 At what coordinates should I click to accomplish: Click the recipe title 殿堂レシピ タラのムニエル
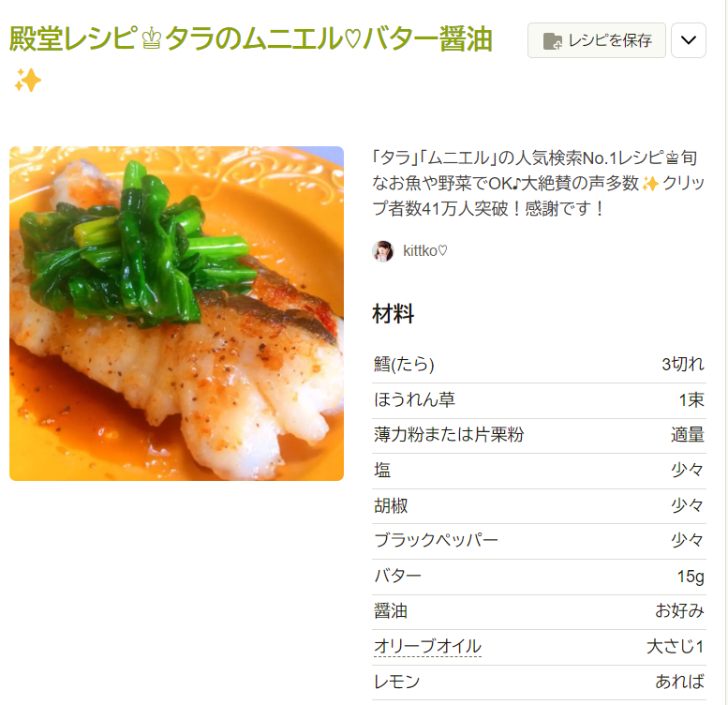(251, 38)
